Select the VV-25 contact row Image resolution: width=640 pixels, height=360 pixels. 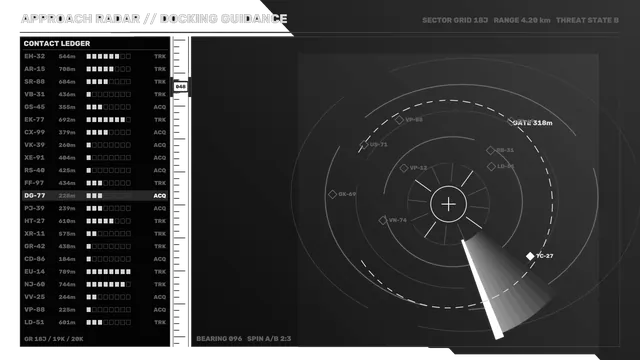(95, 297)
